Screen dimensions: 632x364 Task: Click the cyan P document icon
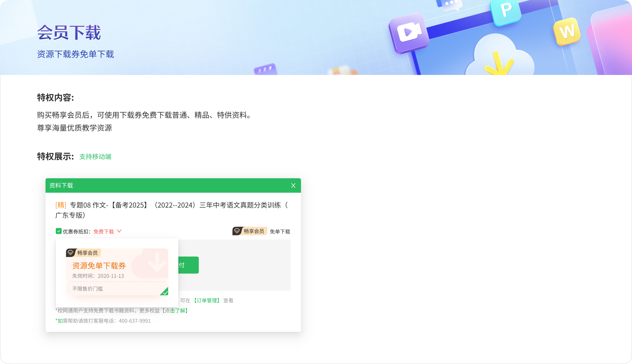(506, 11)
